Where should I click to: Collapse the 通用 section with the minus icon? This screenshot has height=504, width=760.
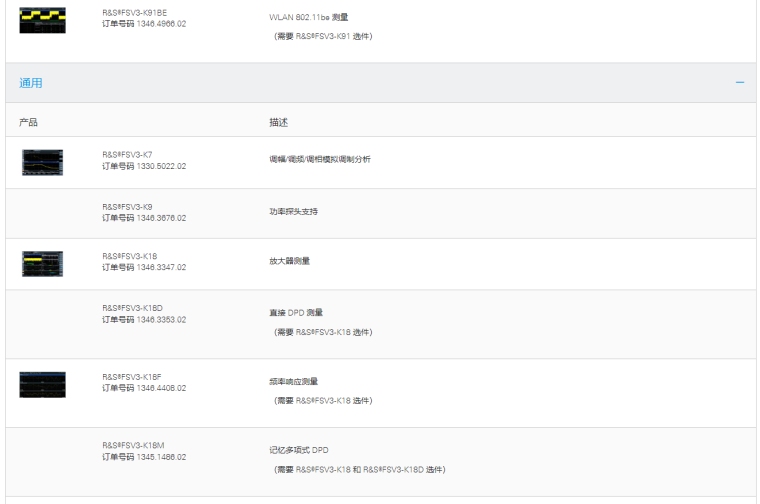740,83
